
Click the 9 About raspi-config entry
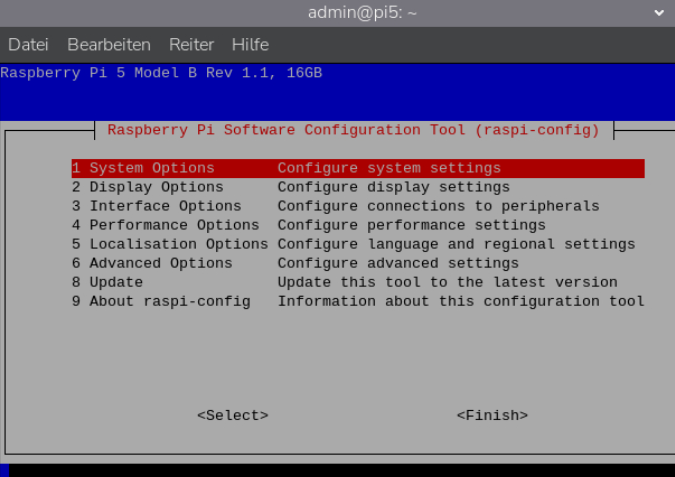pos(160,301)
